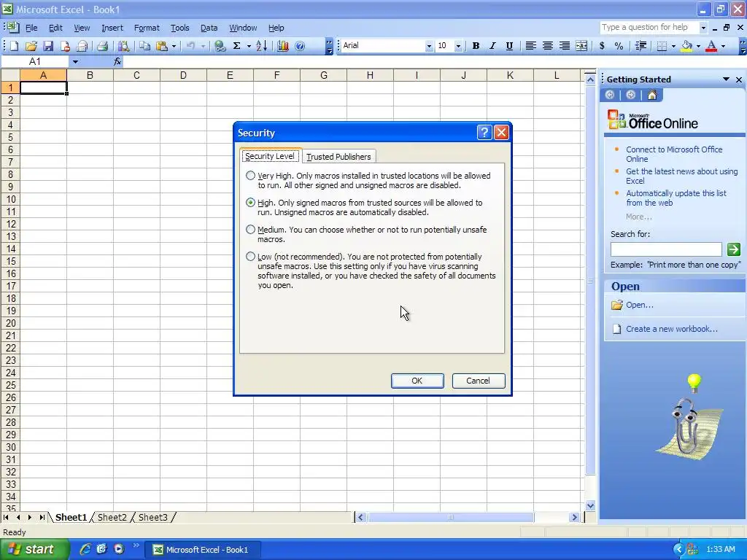Open the Format menu
Viewport: 747px width, 560px height.
point(147,28)
